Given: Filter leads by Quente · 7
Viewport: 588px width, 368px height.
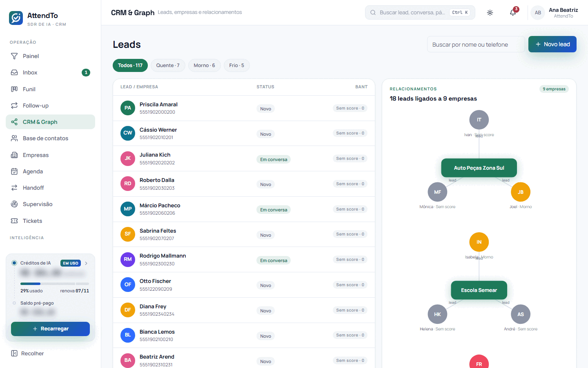Looking at the screenshot, I should click(x=168, y=65).
